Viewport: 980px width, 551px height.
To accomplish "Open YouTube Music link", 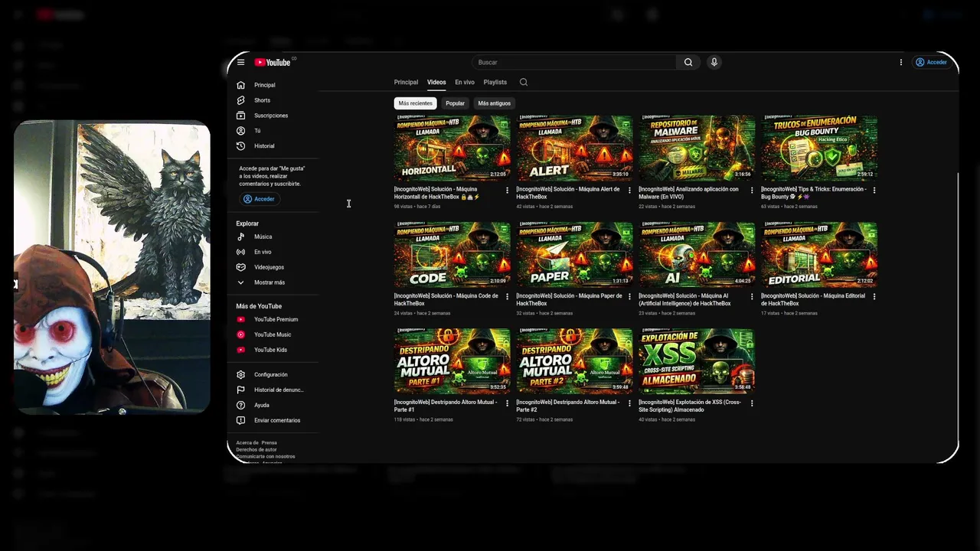I will [x=273, y=334].
